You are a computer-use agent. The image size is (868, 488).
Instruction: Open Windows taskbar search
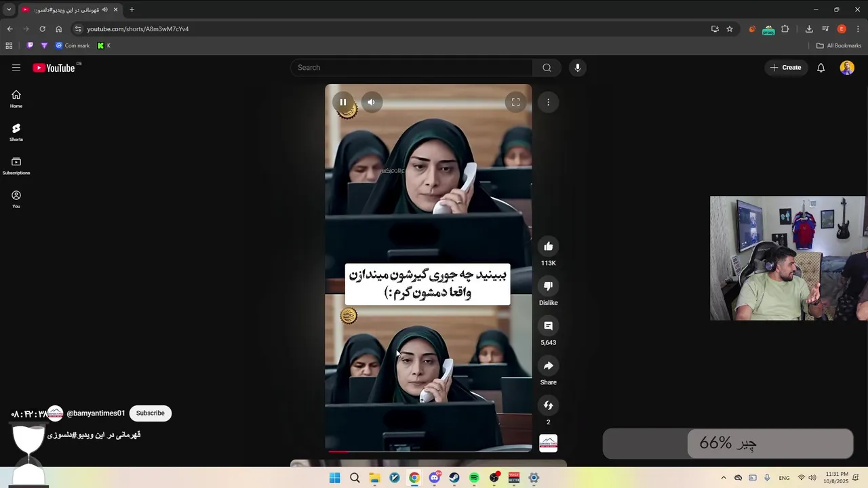pos(355,478)
